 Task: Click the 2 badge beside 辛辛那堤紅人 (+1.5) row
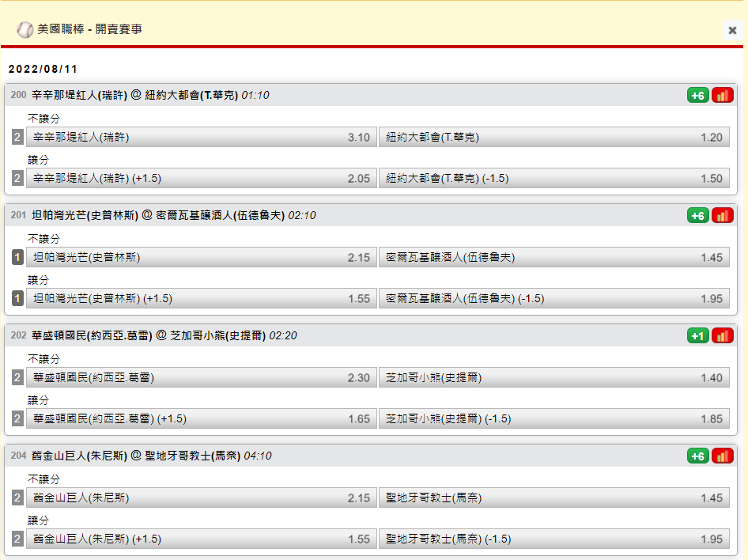click(17, 179)
